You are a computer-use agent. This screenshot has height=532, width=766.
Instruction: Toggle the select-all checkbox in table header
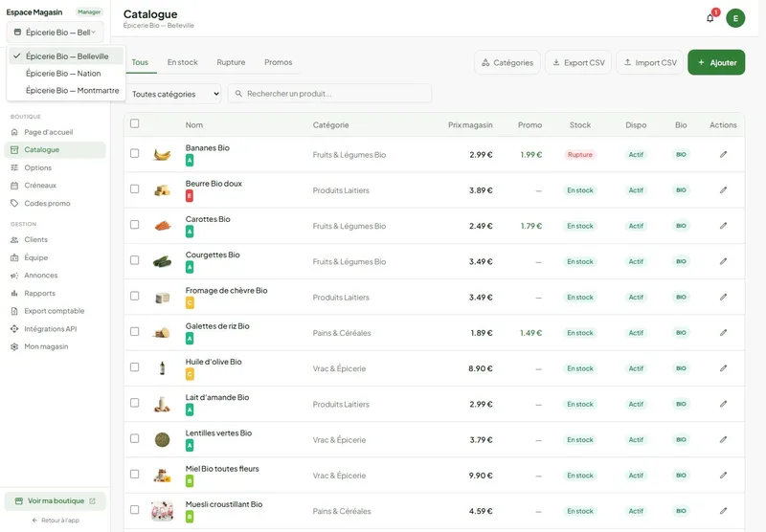point(135,123)
